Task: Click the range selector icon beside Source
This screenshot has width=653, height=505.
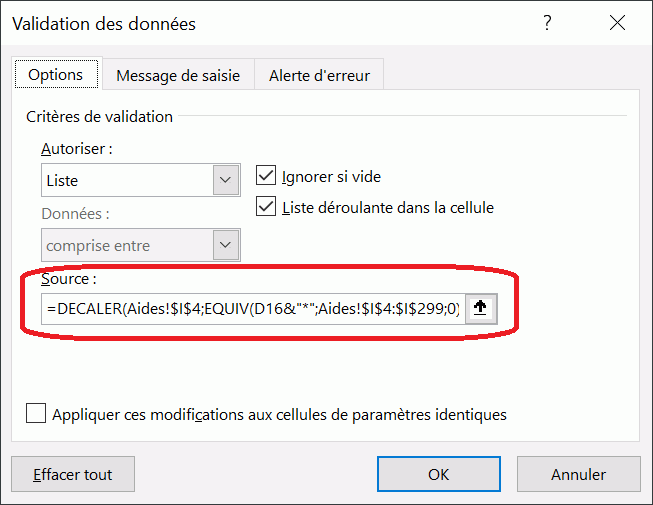Action: click(480, 309)
